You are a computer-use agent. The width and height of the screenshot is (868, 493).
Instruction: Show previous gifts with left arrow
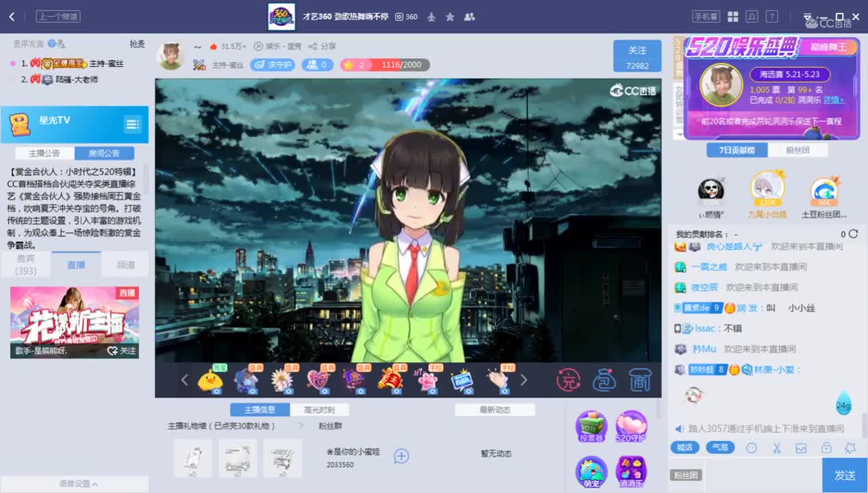(x=184, y=379)
